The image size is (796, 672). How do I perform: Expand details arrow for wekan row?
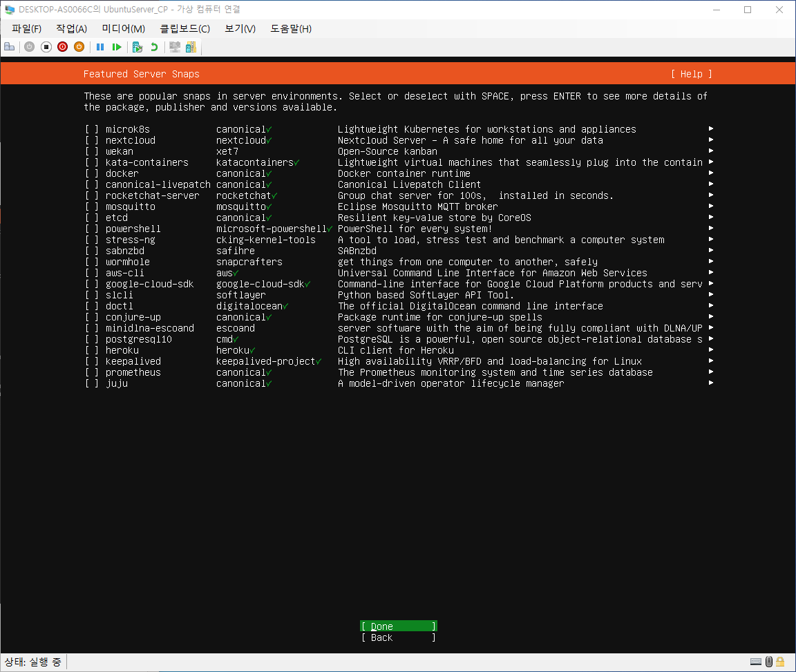point(711,151)
